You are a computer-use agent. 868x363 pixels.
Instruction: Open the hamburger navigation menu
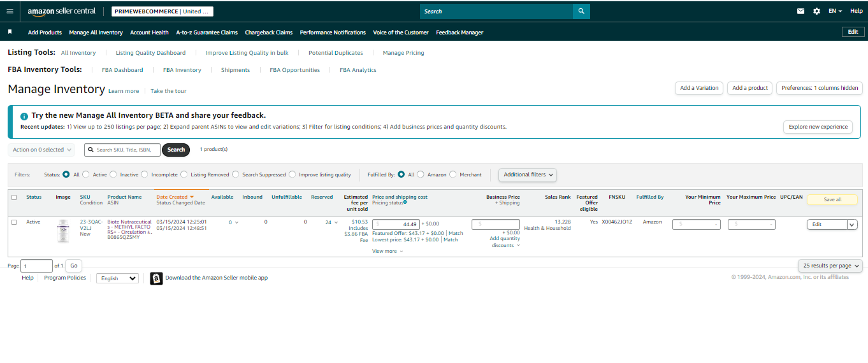coord(10,11)
